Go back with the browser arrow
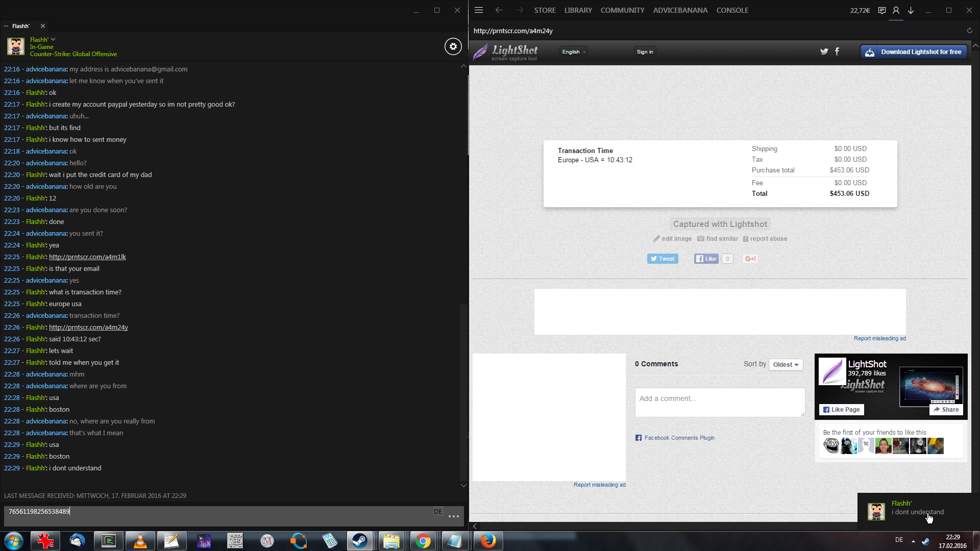The image size is (980, 551). pyautogui.click(x=499, y=10)
